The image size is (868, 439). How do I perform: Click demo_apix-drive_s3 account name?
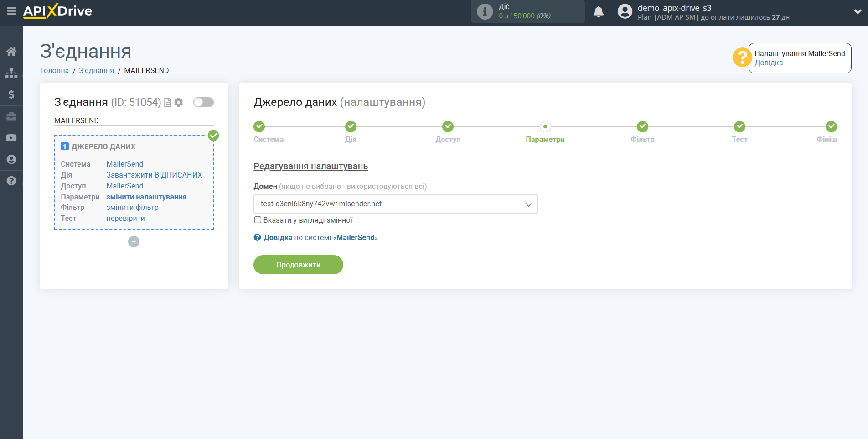674,8
